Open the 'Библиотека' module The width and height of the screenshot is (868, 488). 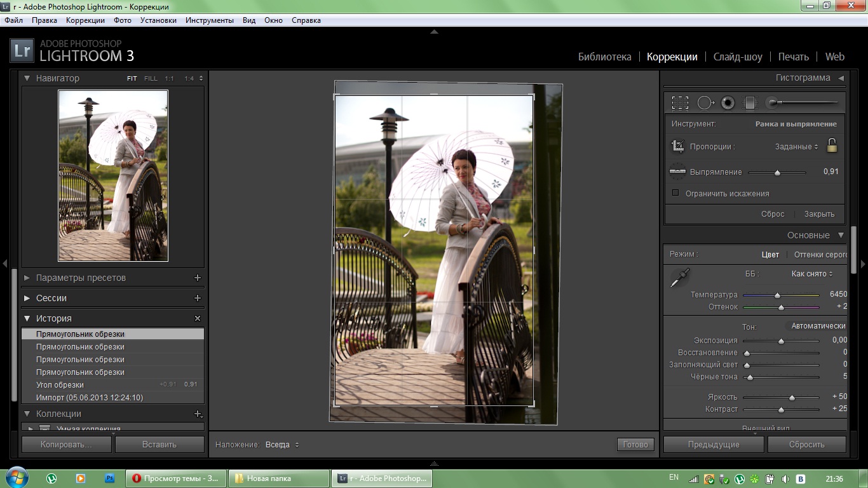(x=604, y=57)
